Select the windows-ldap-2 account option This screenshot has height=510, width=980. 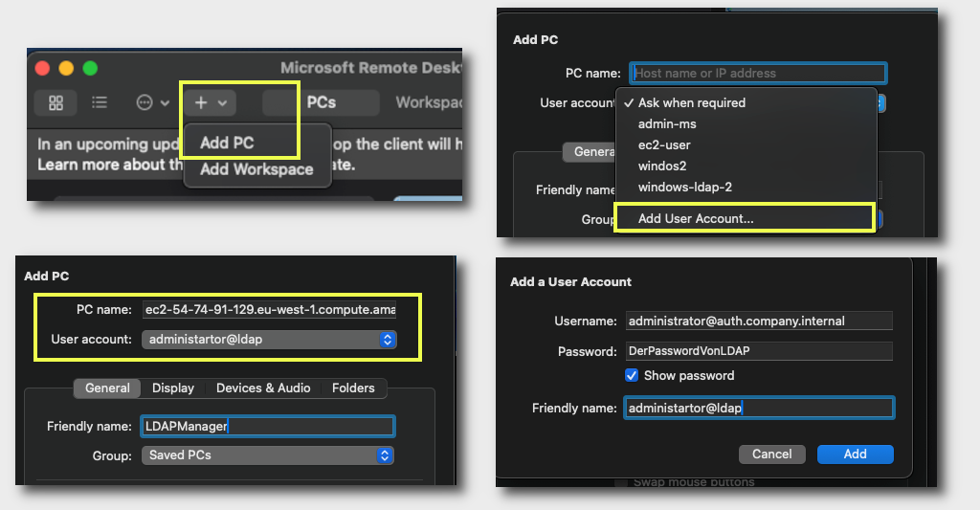[684, 188]
